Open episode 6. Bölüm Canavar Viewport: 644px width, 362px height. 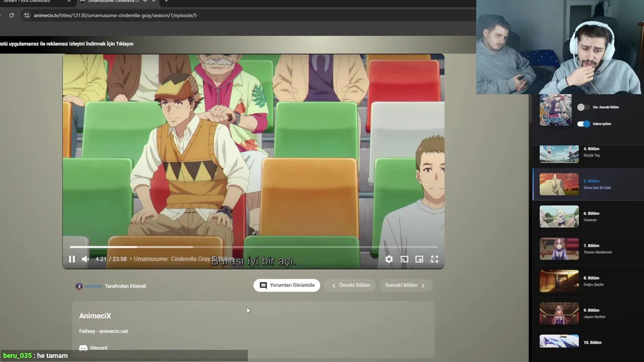[588, 217]
